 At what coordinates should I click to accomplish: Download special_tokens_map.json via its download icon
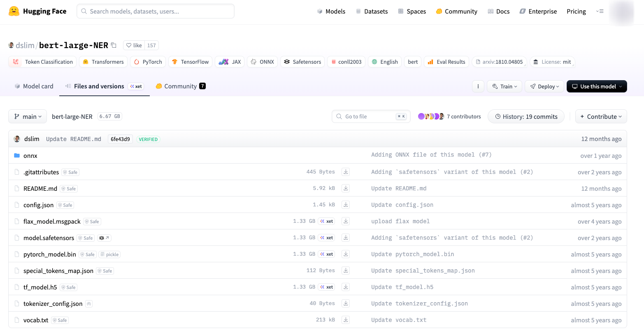pos(346,271)
